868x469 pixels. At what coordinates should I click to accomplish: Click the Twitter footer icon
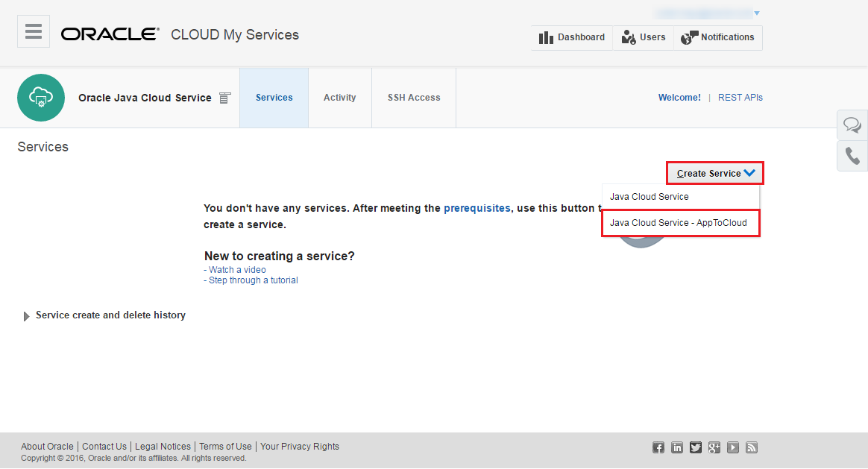tap(696, 447)
